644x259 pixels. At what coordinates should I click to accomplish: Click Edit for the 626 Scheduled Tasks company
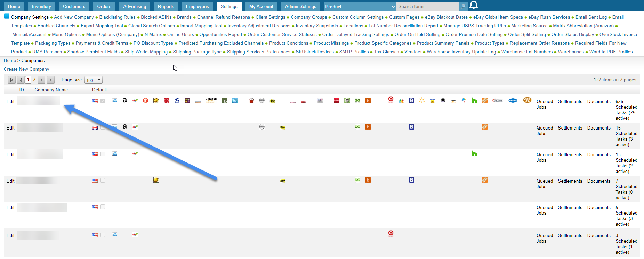pyautogui.click(x=10, y=101)
